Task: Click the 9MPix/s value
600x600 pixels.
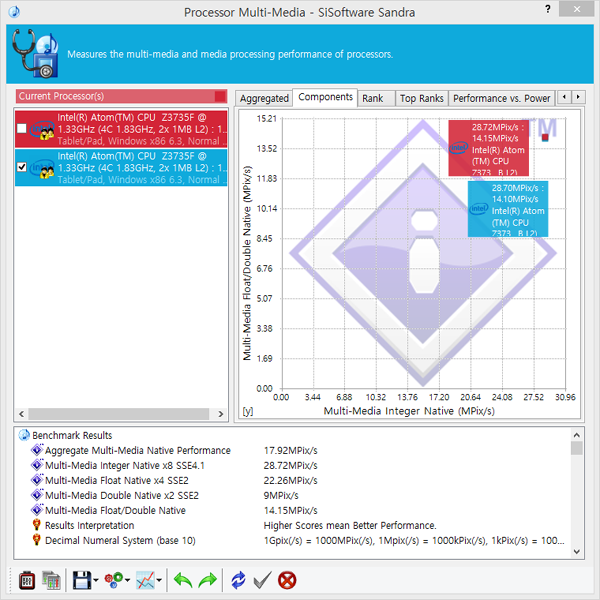Action: click(x=281, y=495)
